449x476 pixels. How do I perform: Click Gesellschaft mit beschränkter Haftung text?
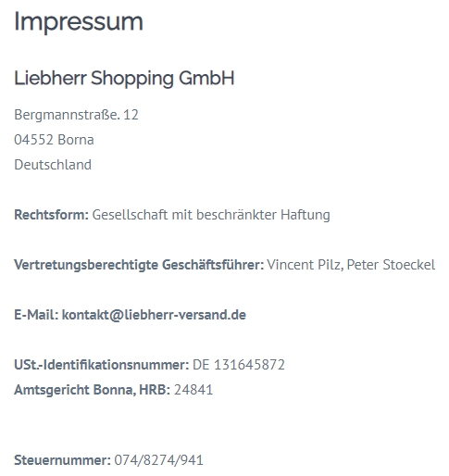(211, 215)
